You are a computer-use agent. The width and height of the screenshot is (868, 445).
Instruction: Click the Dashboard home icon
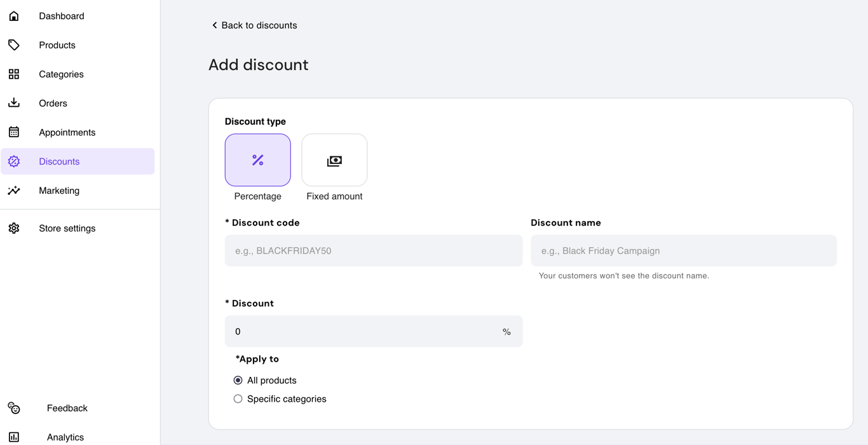tap(14, 15)
